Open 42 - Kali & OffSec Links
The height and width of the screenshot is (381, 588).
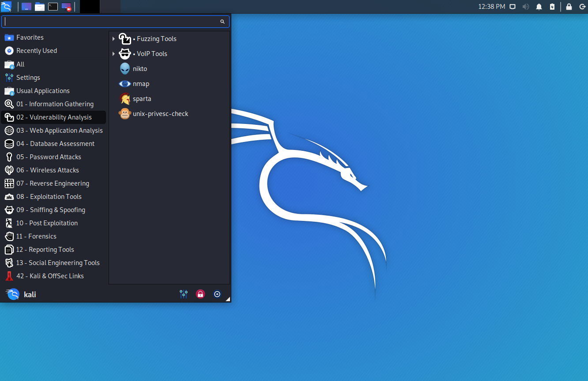(x=53, y=276)
